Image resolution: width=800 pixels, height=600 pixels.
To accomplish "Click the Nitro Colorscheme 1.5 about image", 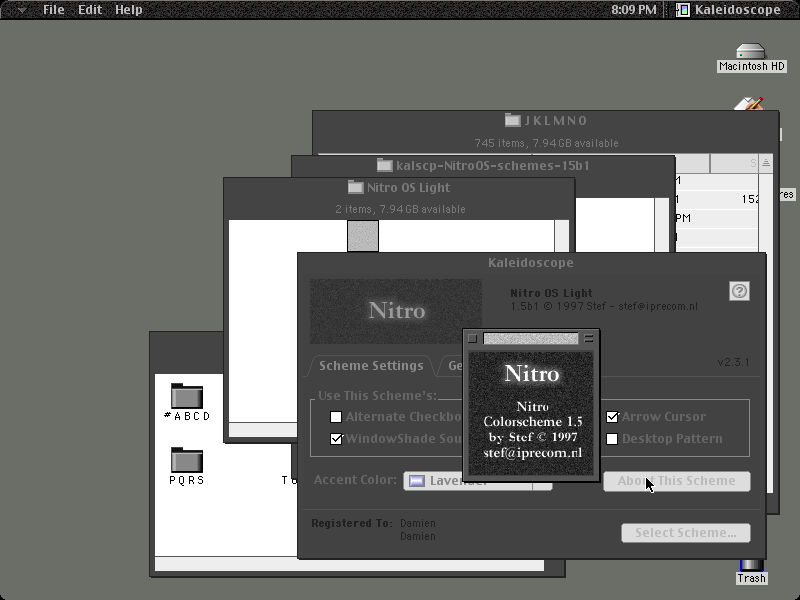I will coord(531,413).
